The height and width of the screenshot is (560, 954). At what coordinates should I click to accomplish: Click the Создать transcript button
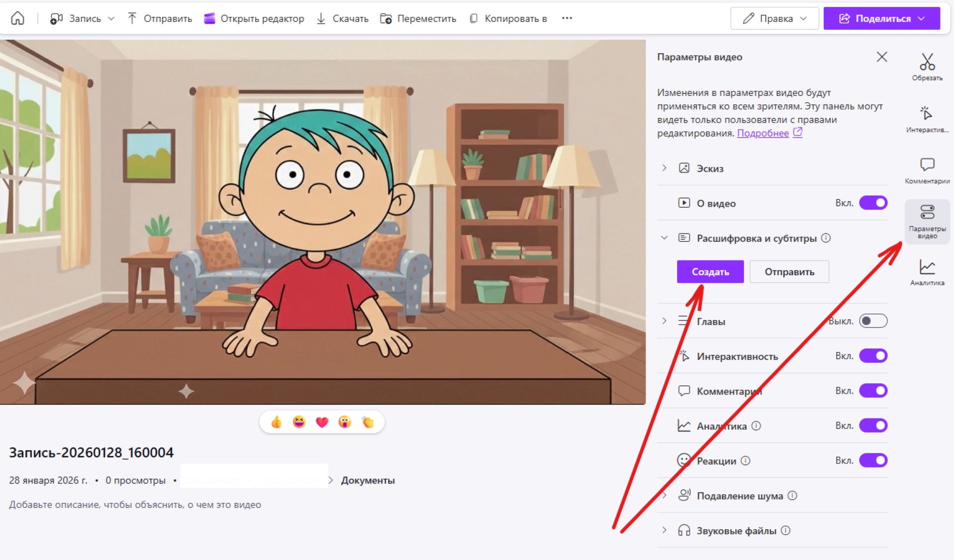pos(710,272)
